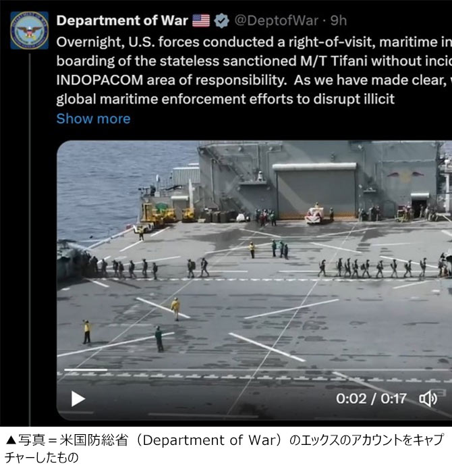This screenshot has height=476, width=452.
Task: Open the Department of War profile avatar
Action: [30, 30]
